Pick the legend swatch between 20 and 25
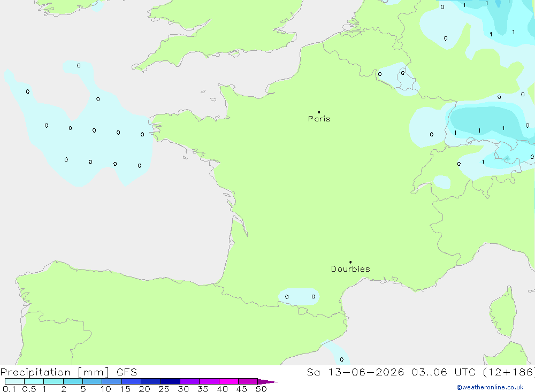Viewport: 535px width, 392px height. pyautogui.click(x=151, y=381)
